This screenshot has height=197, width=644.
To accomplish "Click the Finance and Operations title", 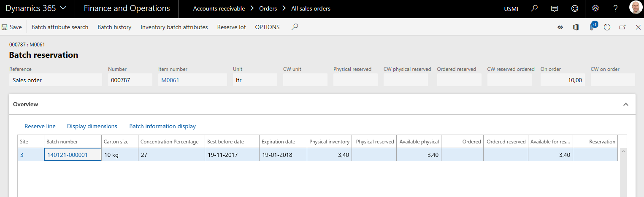I will click(127, 8).
